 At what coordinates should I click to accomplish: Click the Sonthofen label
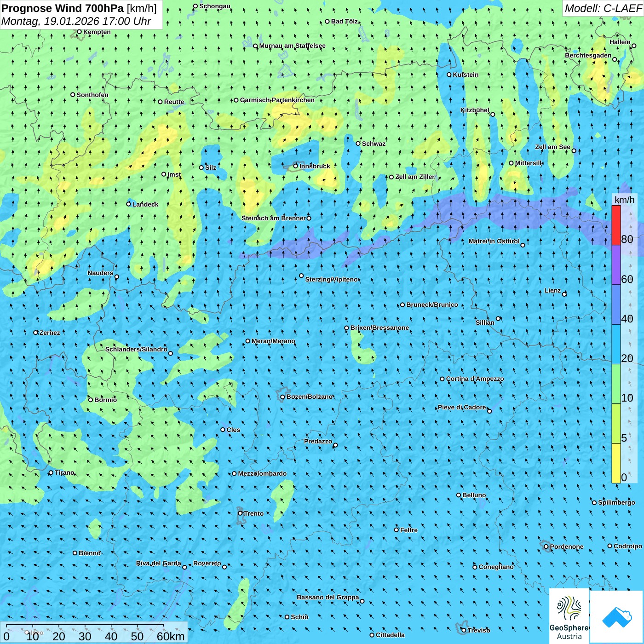92,95
